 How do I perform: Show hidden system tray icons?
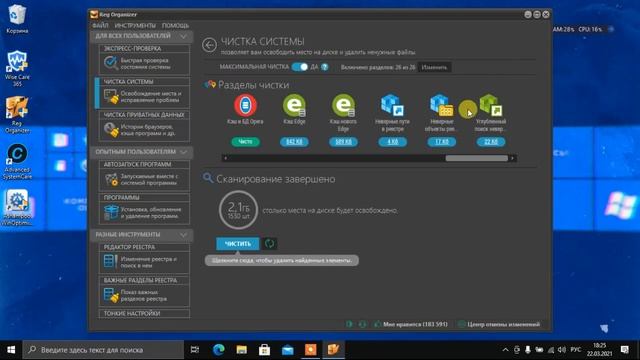[x=505, y=350]
